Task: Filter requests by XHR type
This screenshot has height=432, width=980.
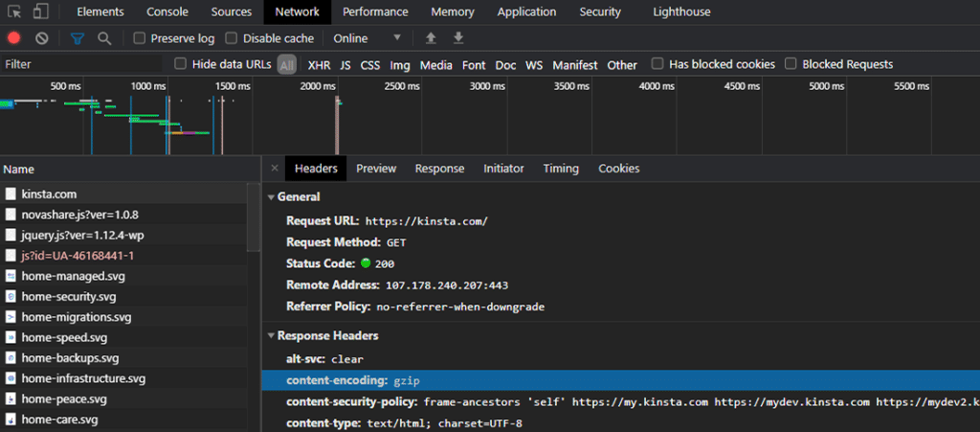Action: [319, 65]
